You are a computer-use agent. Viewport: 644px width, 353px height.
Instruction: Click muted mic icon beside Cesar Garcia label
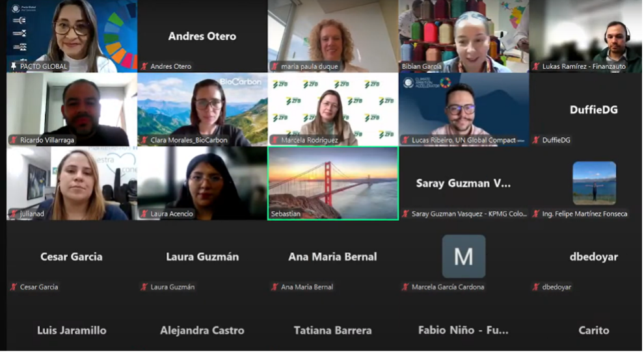tap(14, 287)
